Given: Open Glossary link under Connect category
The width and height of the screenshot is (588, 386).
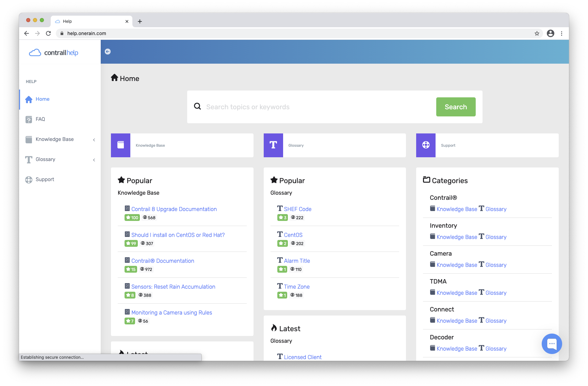Looking at the screenshot, I should (496, 321).
